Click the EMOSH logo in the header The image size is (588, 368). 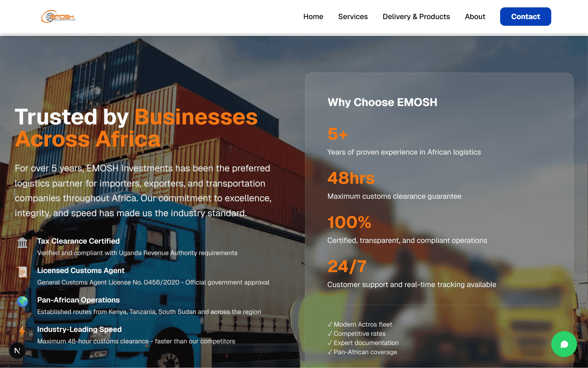click(58, 17)
